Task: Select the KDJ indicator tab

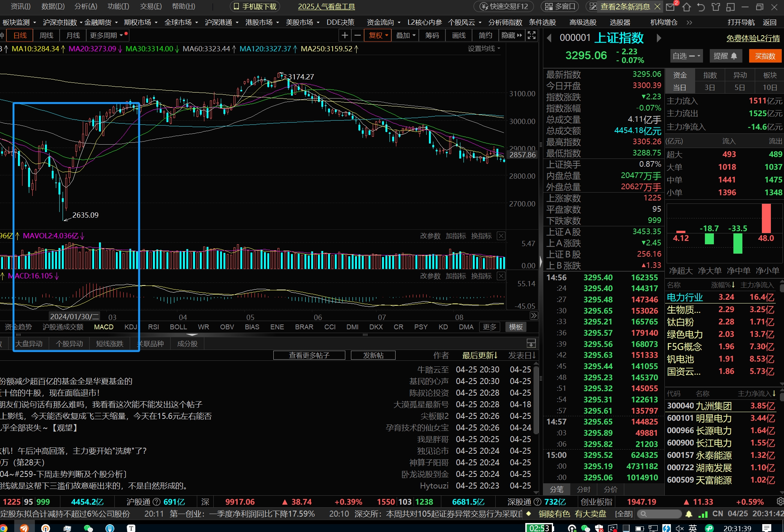Action: click(x=130, y=327)
